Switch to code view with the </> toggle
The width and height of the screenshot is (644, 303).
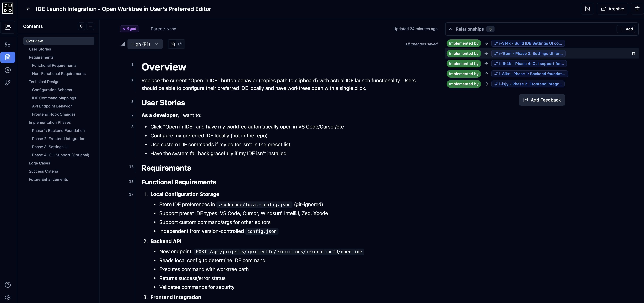[x=181, y=44]
